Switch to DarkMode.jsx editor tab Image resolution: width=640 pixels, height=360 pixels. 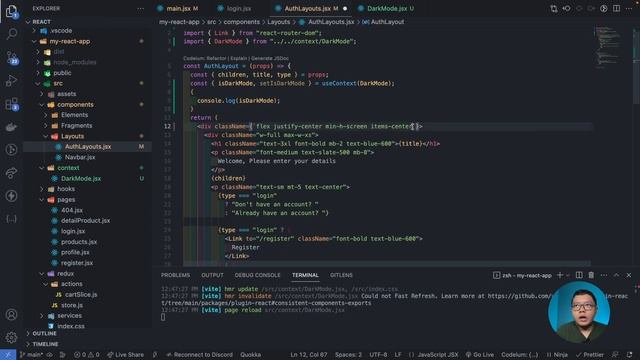click(x=387, y=9)
